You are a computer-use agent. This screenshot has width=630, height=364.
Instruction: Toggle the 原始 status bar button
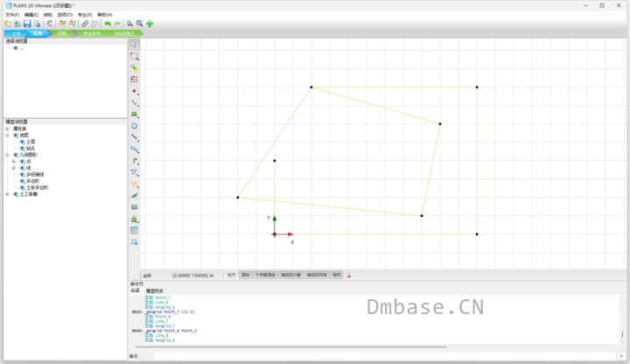coord(245,276)
